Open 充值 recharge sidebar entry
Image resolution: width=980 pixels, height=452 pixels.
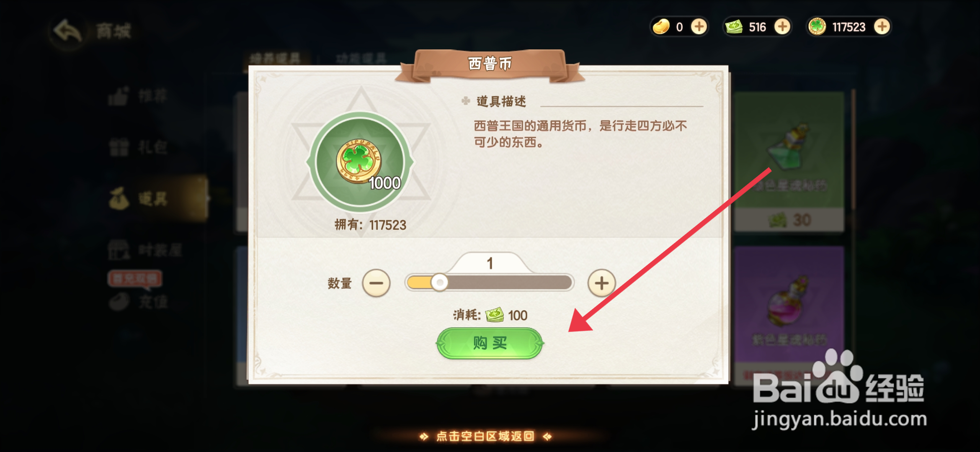click(138, 301)
